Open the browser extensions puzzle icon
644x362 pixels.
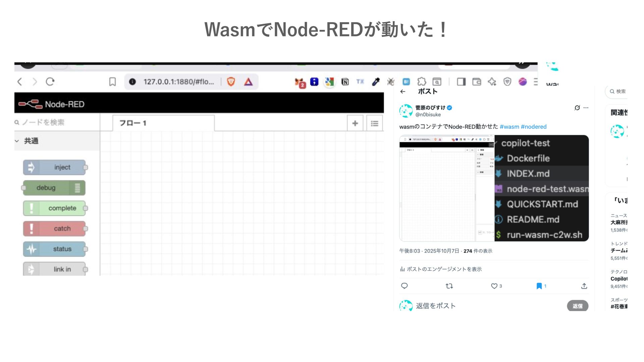click(421, 81)
